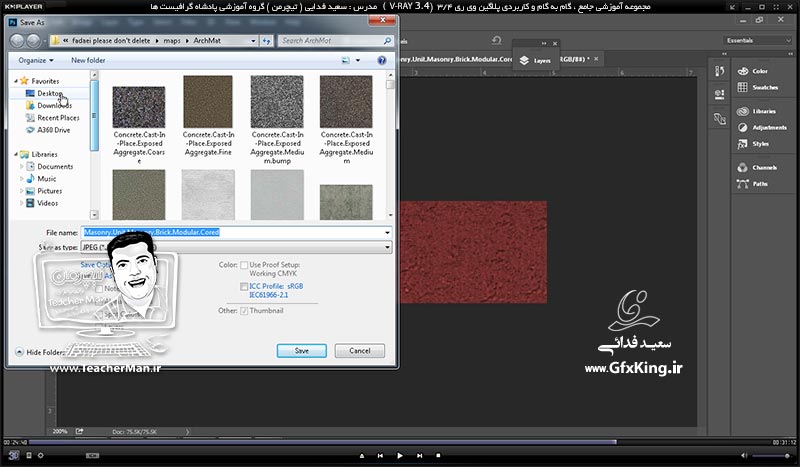Image resolution: width=800 pixels, height=467 pixels.
Task: Open the History panel icon in collapsed dock
Action: pyautogui.click(x=719, y=71)
